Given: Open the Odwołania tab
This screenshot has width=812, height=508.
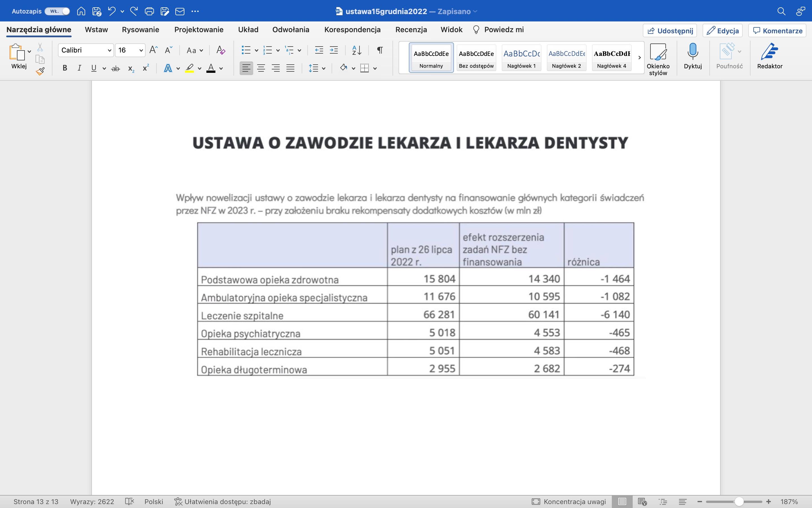Looking at the screenshot, I should pos(291,30).
